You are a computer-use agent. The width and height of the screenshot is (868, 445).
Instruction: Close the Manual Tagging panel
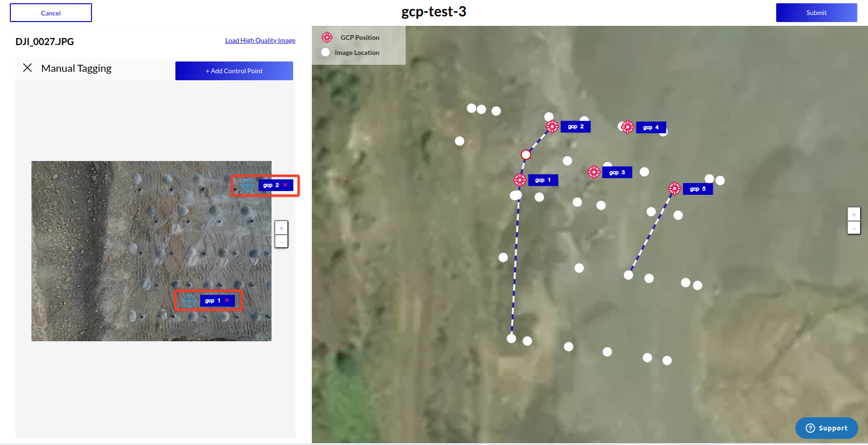click(28, 68)
